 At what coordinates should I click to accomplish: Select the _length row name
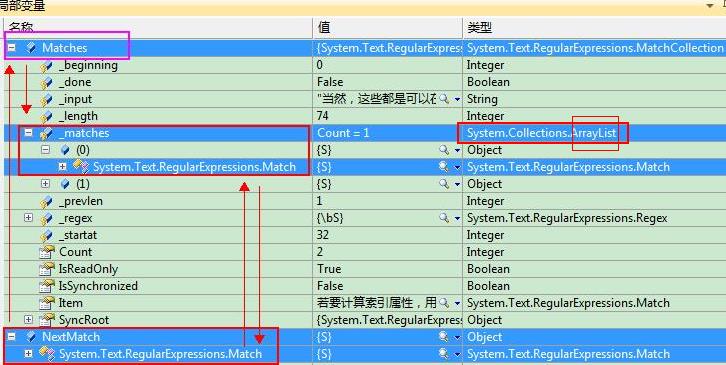coord(78,116)
